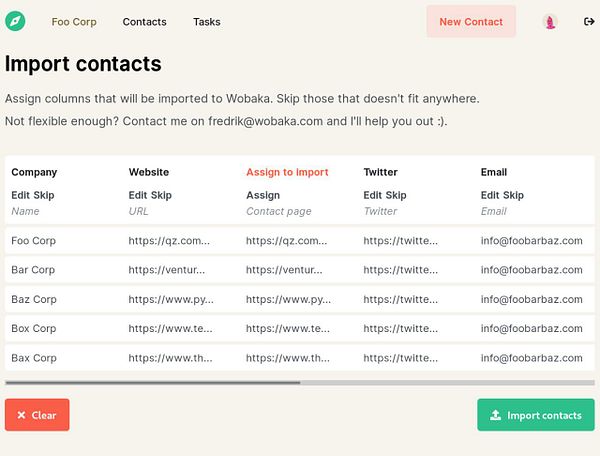Open the Foo Corp organization menu

point(74,21)
